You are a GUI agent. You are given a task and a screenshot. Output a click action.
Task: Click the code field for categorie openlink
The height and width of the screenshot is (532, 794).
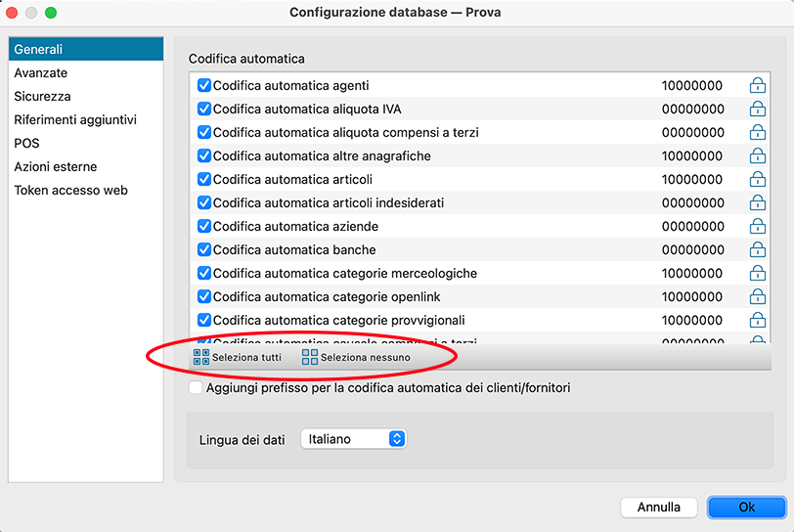pos(691,297)
